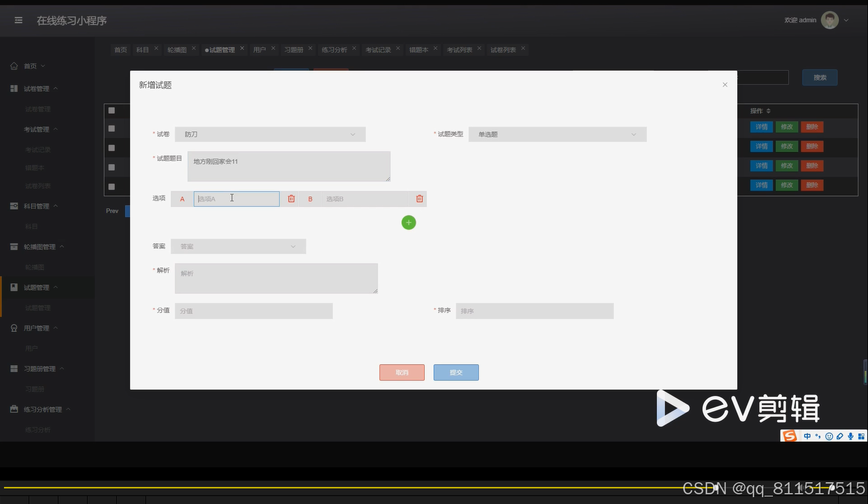Tick the second data row checkbox
The width and height of the screenshot is (868, 504).
(x=112, y=148)
